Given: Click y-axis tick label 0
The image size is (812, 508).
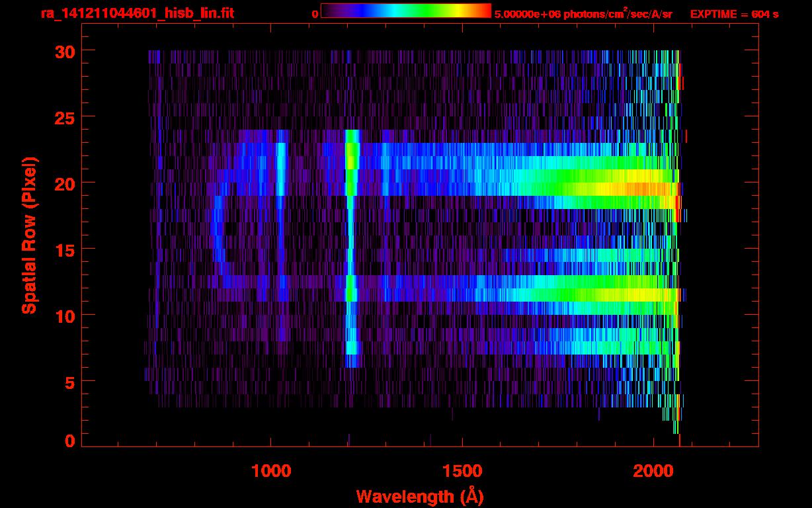Looking at the screenshot, I should pyautogui.click(x=69, y=441).
